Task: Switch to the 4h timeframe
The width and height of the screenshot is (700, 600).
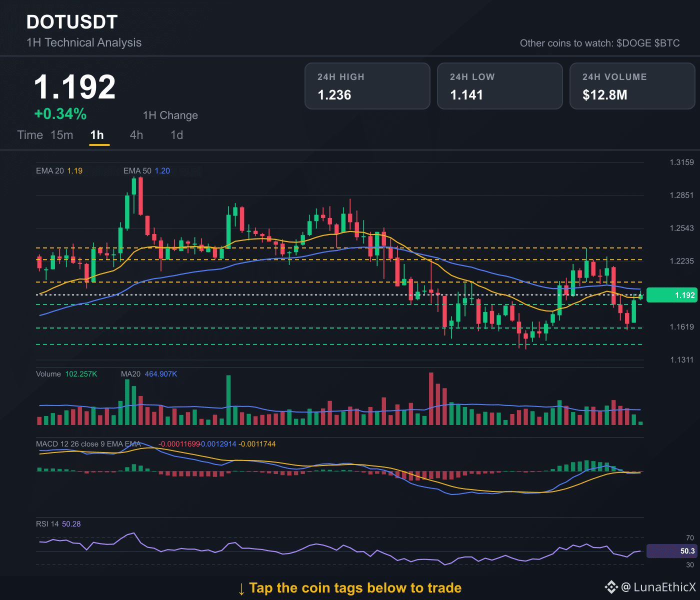Action: tap(136, 135)
